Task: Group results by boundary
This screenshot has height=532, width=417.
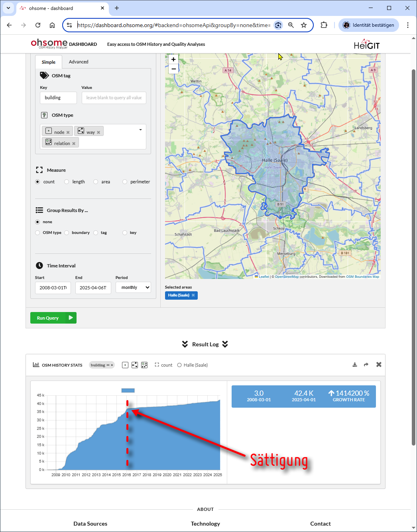Action: click(x=67, y=233)
